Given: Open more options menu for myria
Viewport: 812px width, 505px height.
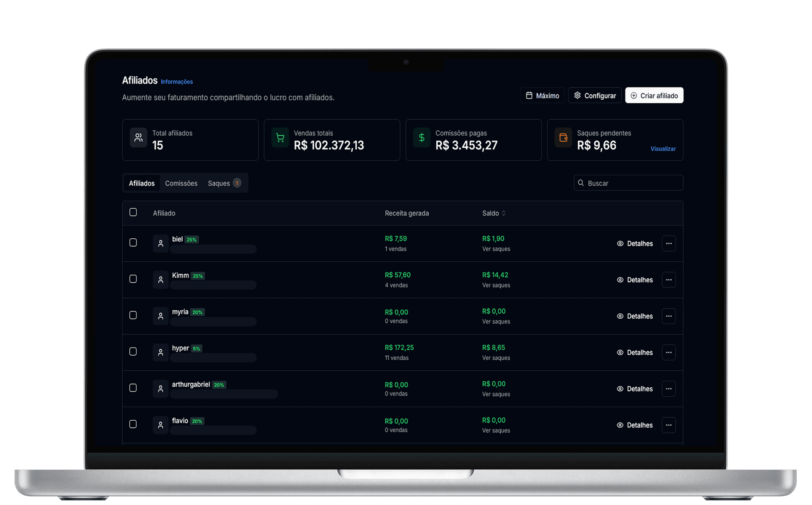Looking at the screenshot, I should tap(669, 316).
